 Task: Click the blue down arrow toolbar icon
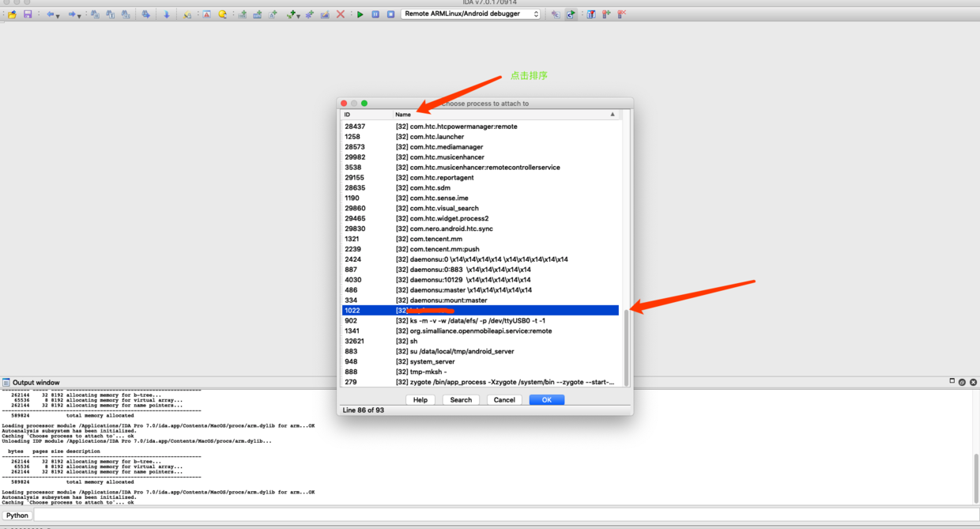click(166, 14)
